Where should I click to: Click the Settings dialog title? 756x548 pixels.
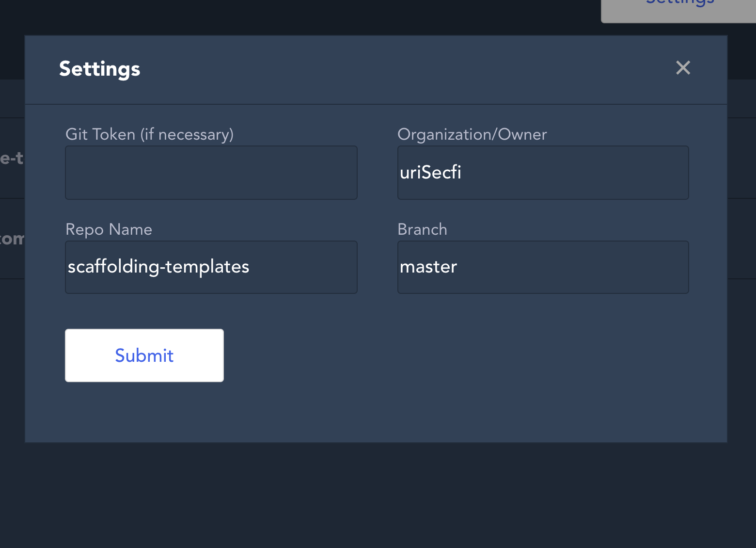(100, 69)
